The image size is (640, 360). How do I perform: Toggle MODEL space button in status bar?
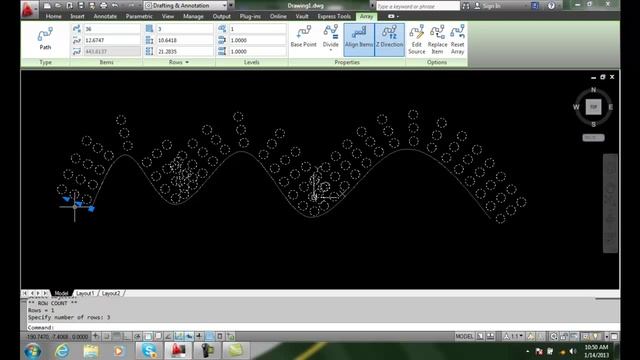pyautogui.click(x=464, y=336)
